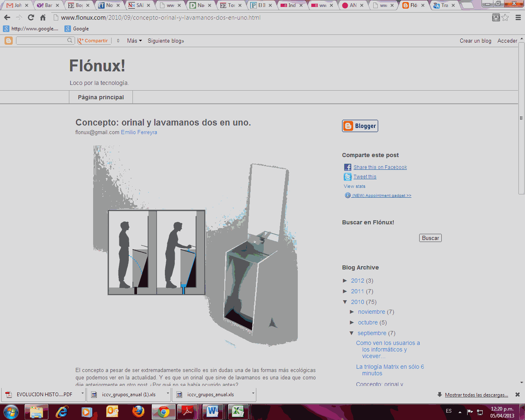The image size is (525, 420).
Task: Click the Blogger logo in the navbar
Action: point(8,41)
